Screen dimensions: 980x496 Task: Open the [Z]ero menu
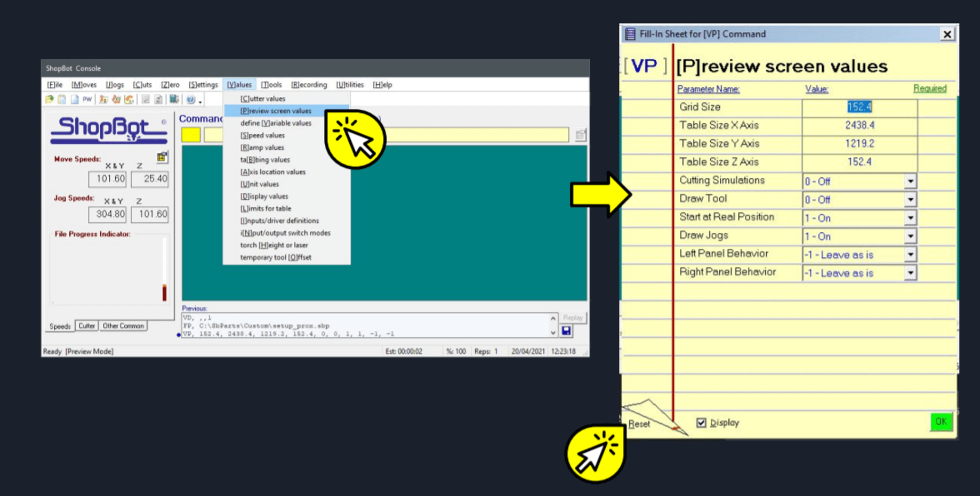171,85
